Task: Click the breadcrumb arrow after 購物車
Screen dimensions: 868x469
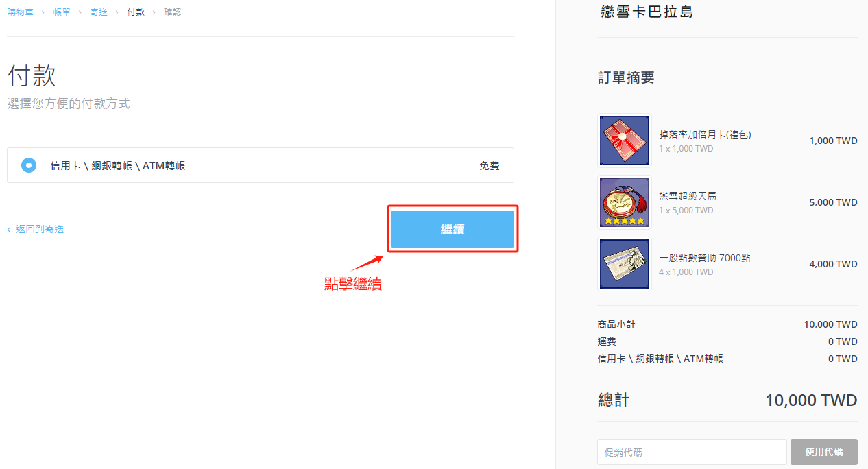Action: point(44,12)
